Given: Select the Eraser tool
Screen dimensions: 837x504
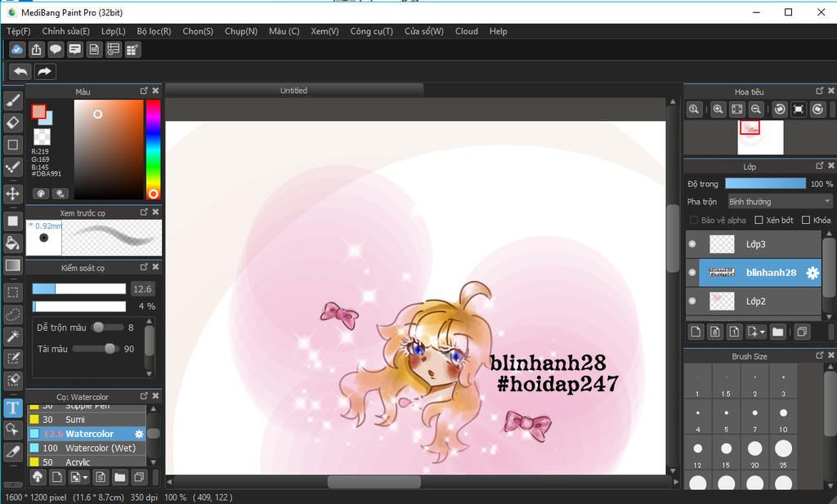Looking at the screenshot, I should point(13,123).
